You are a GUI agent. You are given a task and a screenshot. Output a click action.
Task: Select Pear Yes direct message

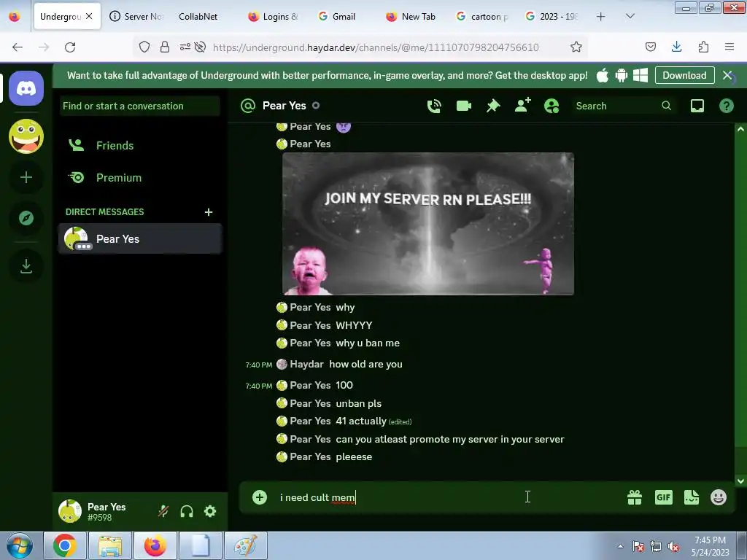pyautogui.click(x=140, y=238)
